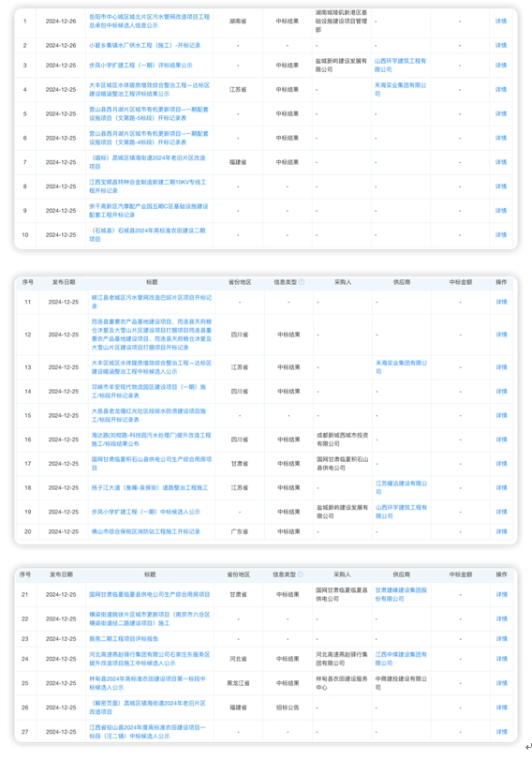The height and width of the screenshot is (760, 532).
Task: Open 详情 for row 27
Action: click(x=501, y=732)
